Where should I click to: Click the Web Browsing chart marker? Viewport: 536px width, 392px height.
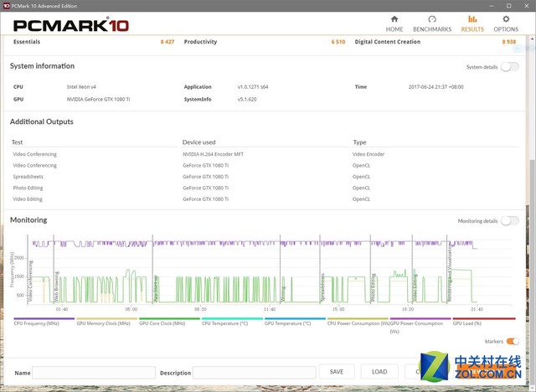56,286
